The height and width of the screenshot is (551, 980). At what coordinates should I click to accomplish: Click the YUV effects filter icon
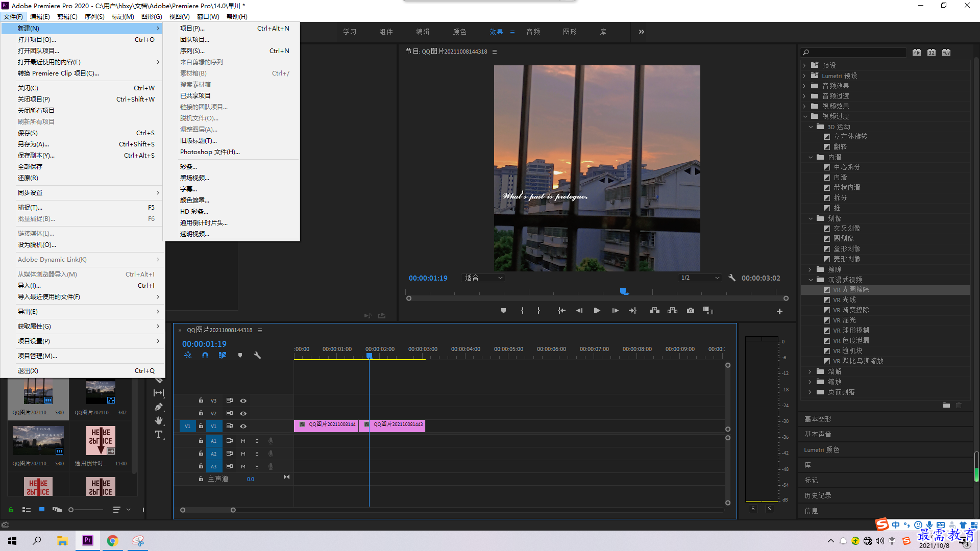click(946, 53)
